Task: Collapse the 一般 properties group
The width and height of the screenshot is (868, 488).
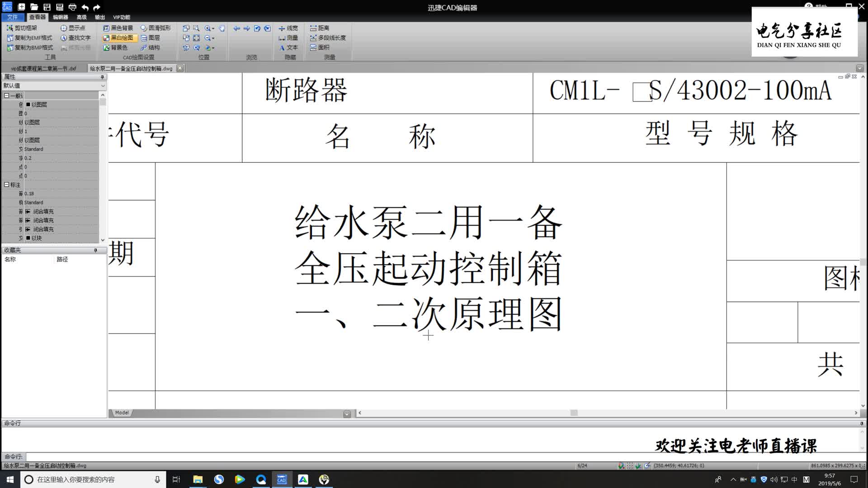Action: pyautogui.click(x=6, y=96)
